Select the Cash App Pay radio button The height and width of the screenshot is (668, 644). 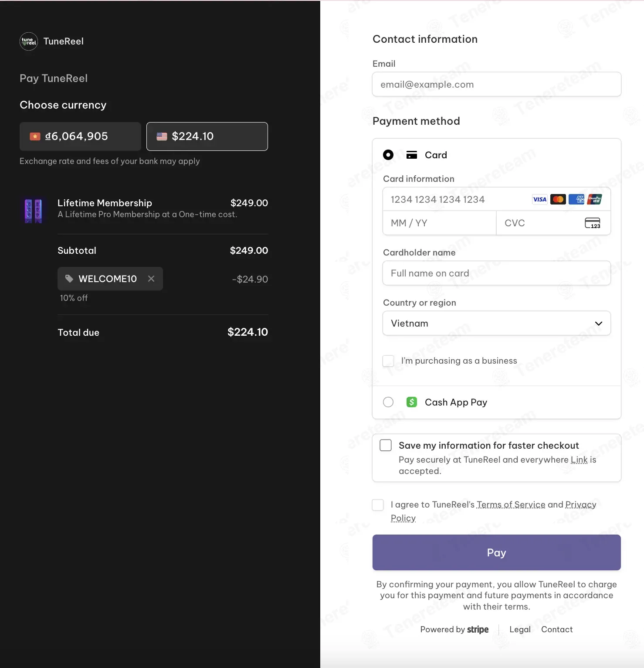[x=388, y=402]
